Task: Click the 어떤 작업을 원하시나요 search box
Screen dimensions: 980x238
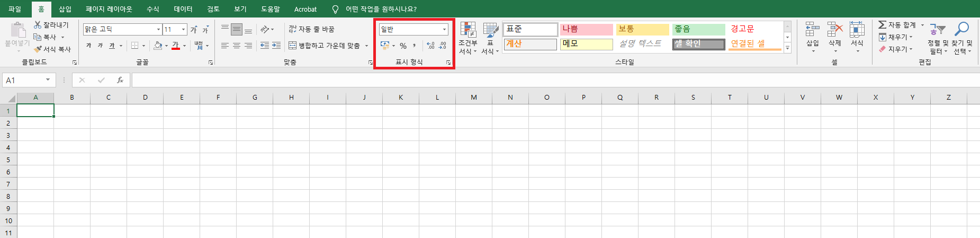Action: click(381, 9)
